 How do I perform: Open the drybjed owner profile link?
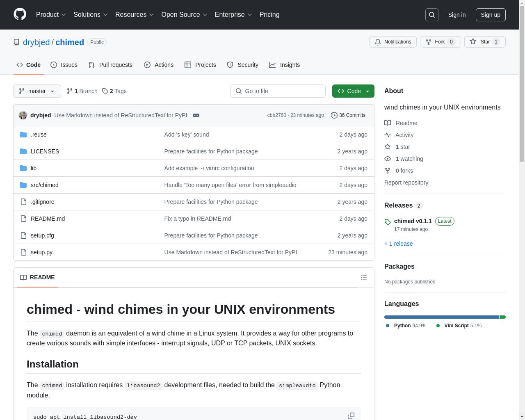36,42
